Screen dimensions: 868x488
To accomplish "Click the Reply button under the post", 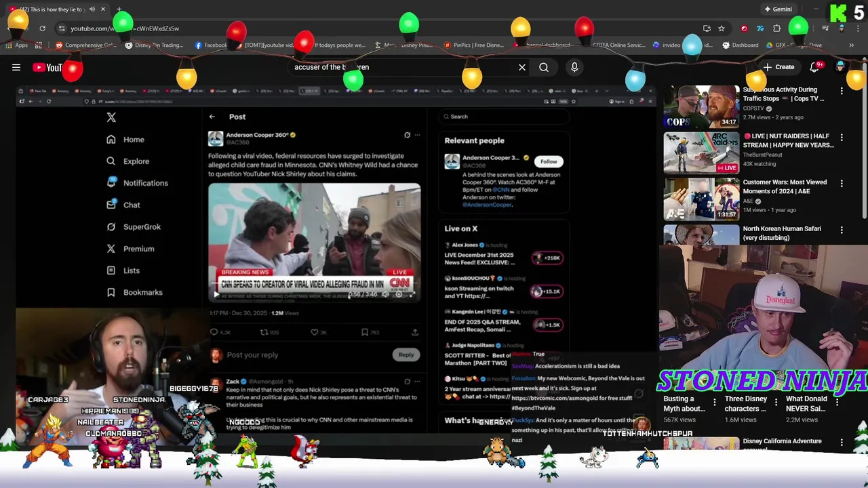I will [x=406, y=354].
